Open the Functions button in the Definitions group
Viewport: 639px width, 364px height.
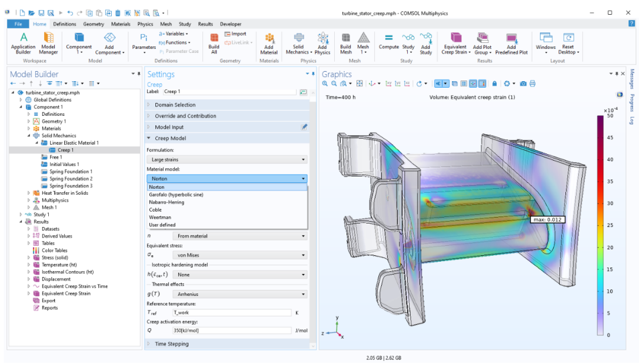tap(174, 42)
